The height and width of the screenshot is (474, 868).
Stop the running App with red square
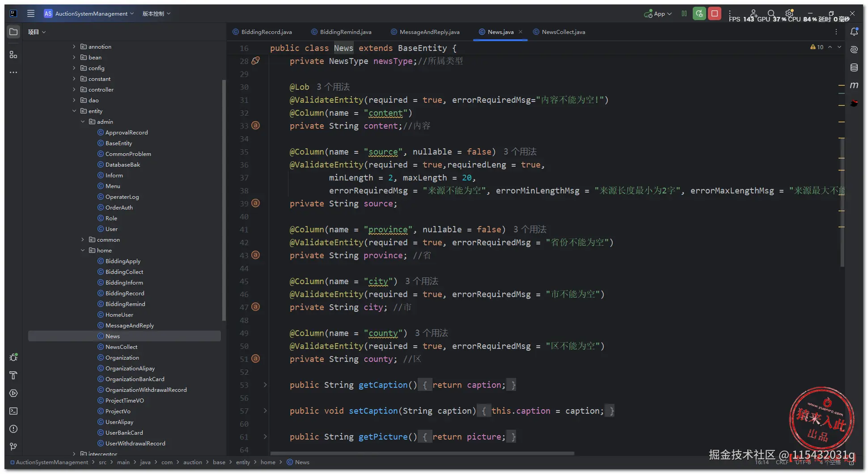[715, 13]
